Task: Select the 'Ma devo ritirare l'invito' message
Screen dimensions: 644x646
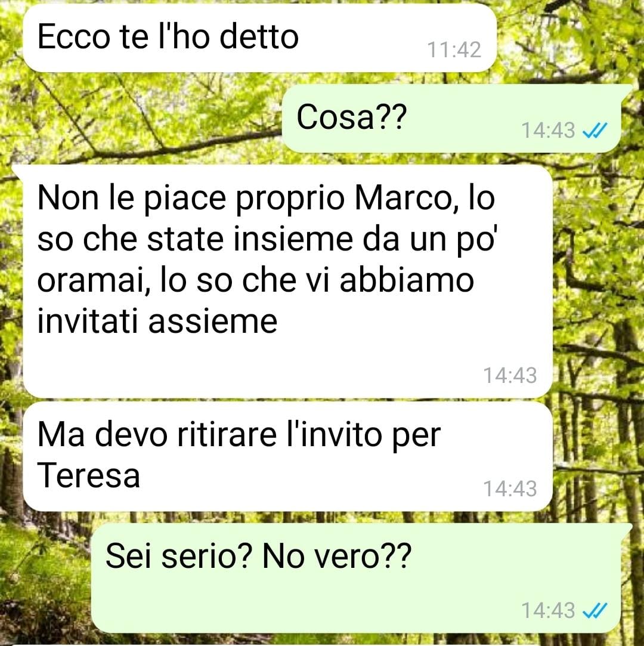Action: (287, 456)
